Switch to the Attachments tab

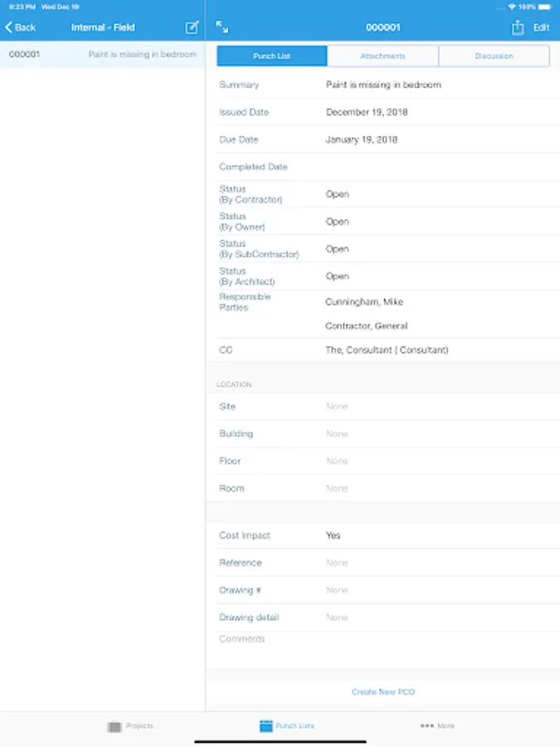[x=382, y=56]
